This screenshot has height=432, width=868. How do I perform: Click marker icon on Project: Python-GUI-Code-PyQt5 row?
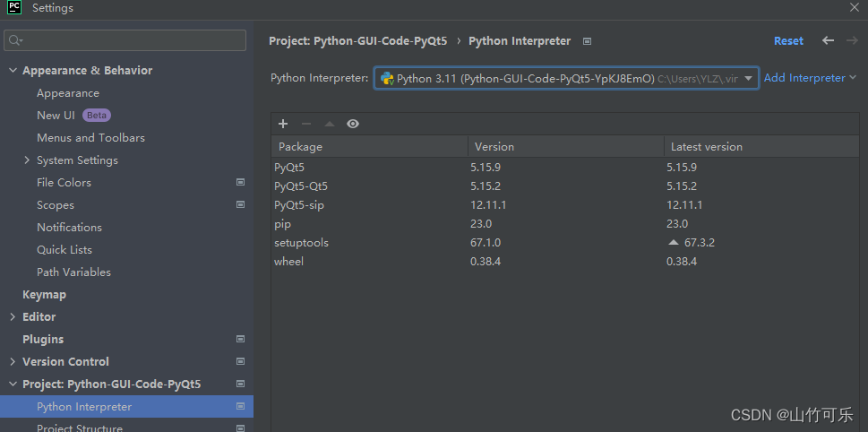[x=240, y=384]
